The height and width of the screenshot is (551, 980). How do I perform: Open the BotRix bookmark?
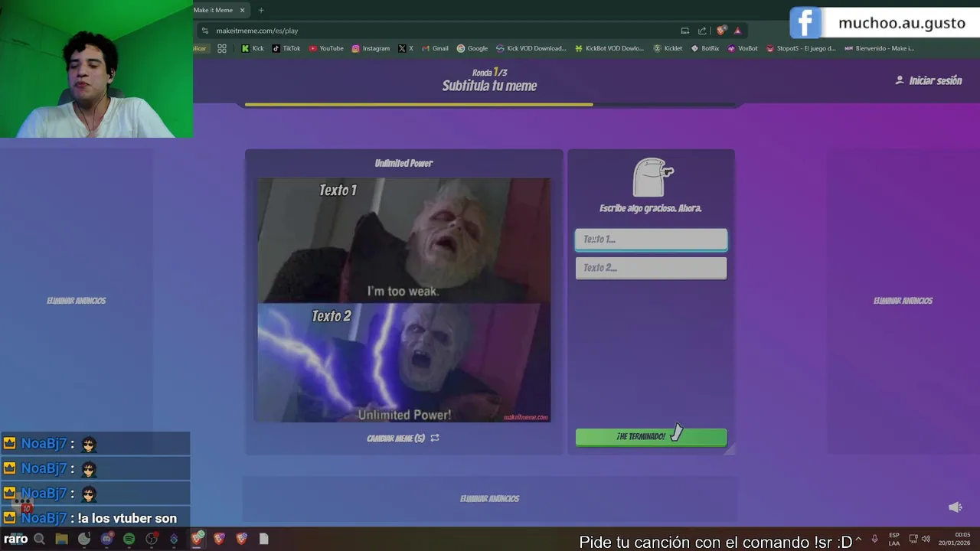(x=705, y=48)
